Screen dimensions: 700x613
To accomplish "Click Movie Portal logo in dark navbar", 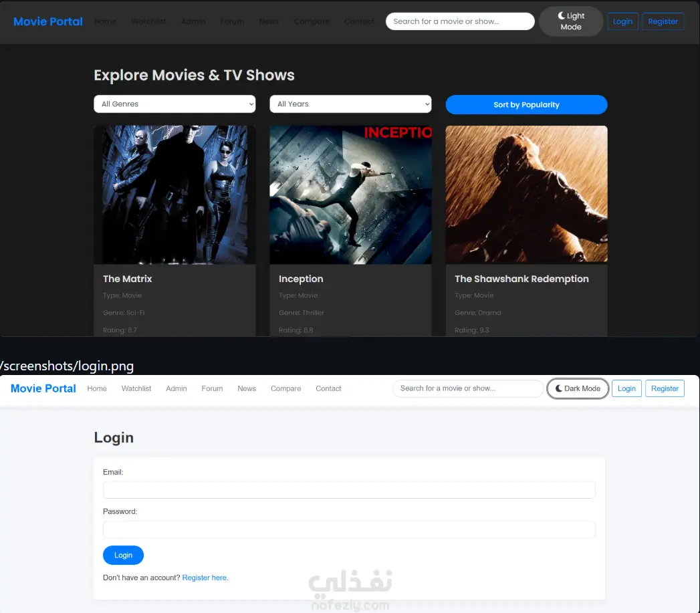I will (x=47, y=21).
